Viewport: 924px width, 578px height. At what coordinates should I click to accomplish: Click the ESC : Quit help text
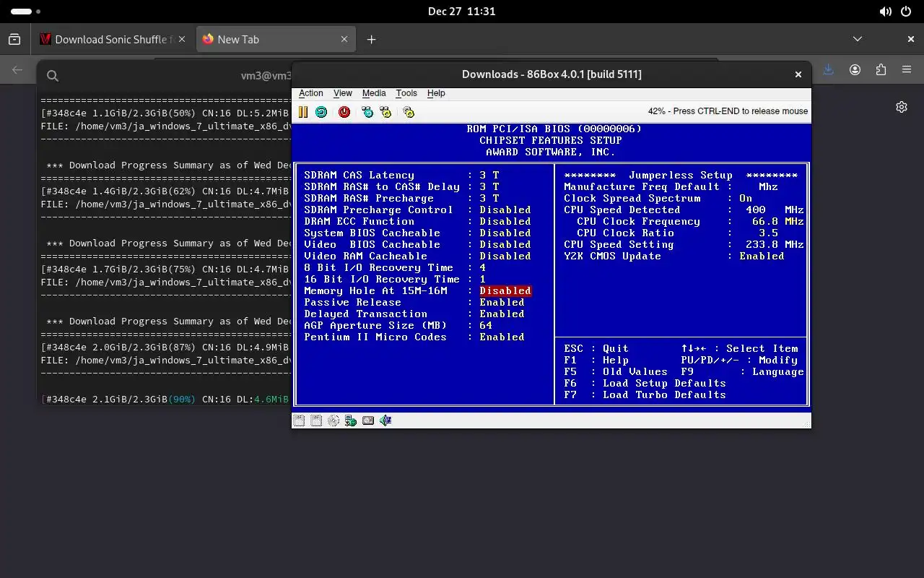pyautogui.click(x=596, y=349)
